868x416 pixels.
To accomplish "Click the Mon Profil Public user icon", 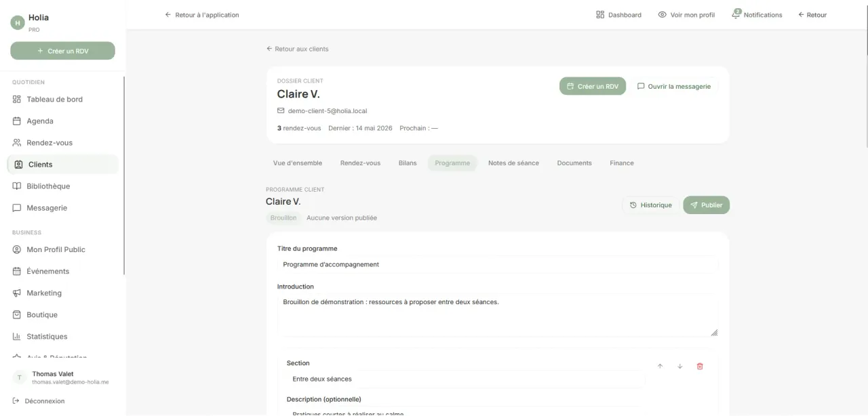I will (17, 249).
